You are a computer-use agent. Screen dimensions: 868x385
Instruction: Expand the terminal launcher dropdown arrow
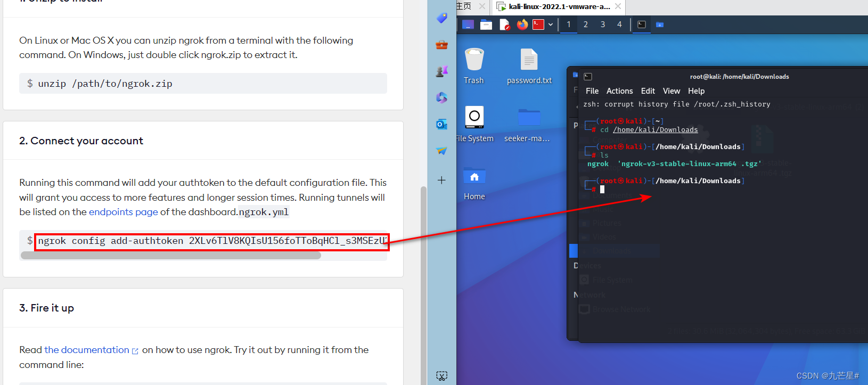[551, 24]
